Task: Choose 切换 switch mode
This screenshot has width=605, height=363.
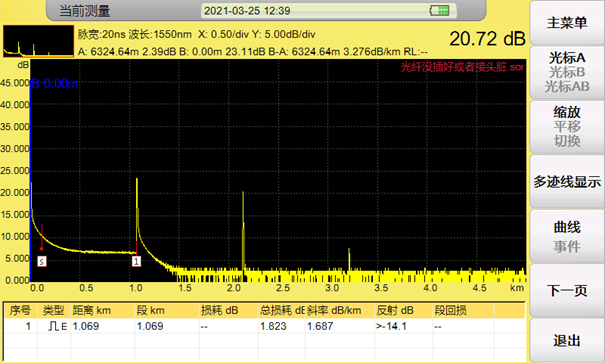Action: point(567,141)
